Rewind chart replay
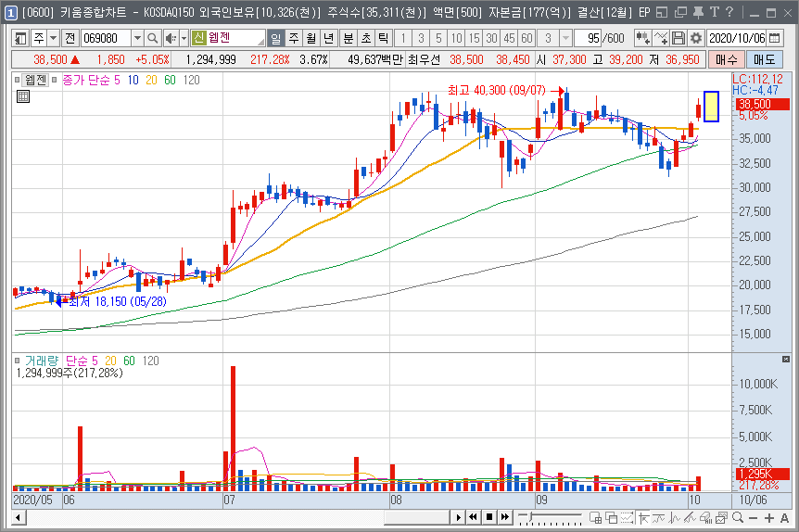799x532 pixels. tap(474, 518)
